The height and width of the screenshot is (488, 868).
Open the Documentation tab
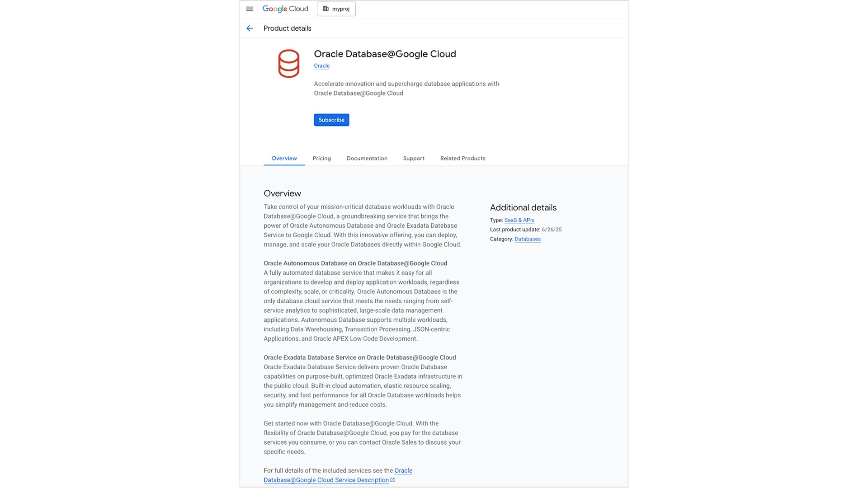367,158
